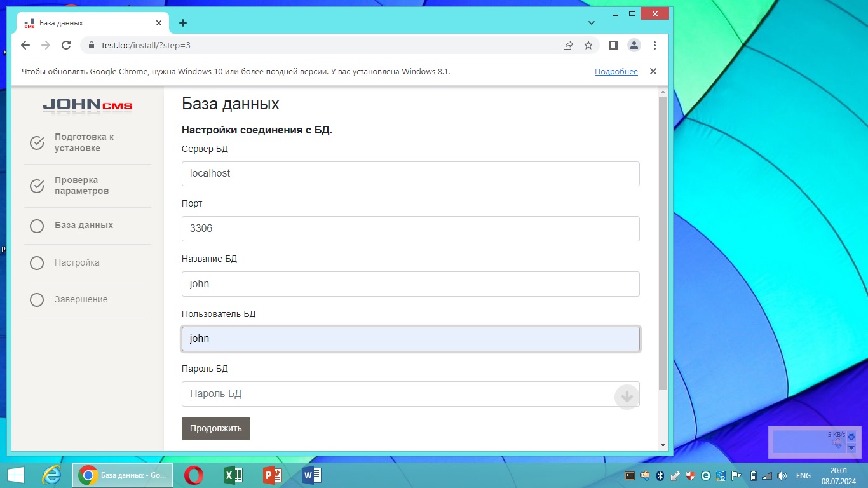This screenshot has height=488, width=868.
Task: Open the Chrome profile avatar icon
Action: point(634,45)
